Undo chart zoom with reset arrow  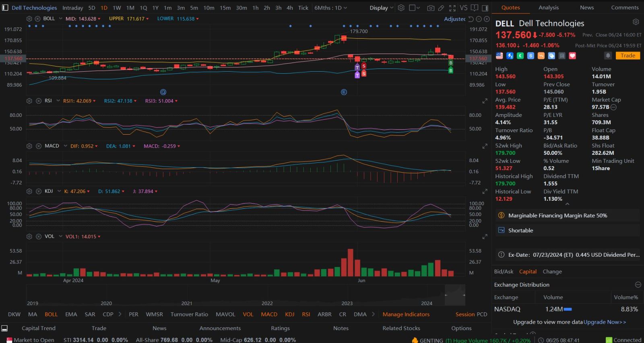pyautogui.click(x=471, y=19)
